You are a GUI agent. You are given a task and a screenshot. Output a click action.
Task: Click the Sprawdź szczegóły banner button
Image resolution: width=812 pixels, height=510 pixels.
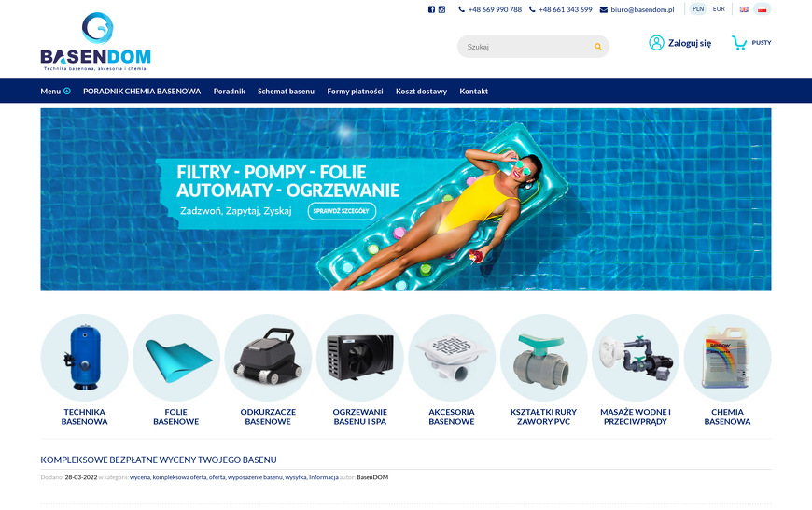tap(342, 211)
